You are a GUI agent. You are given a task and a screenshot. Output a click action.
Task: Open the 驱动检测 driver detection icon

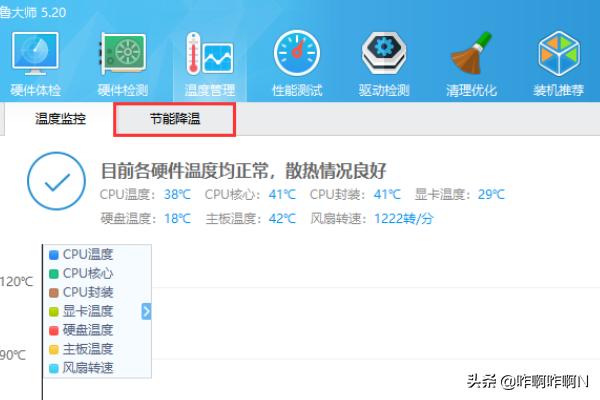tap(384, 64)
